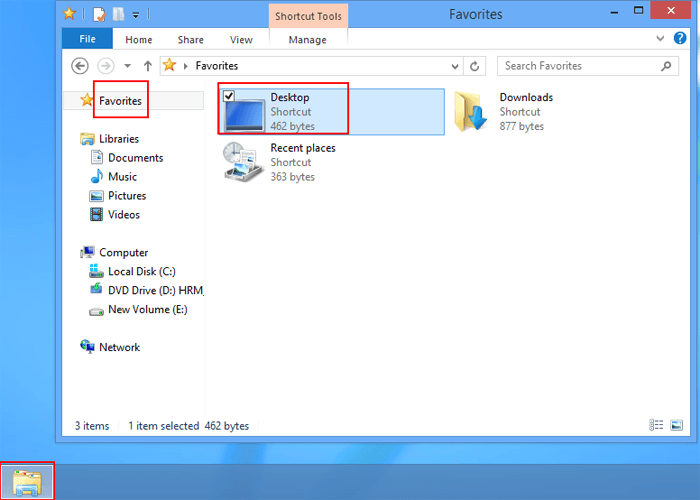Viewport: 700px width, 500px height.
Task: Go forward with the Forward arrow
Action: point(106,66)
